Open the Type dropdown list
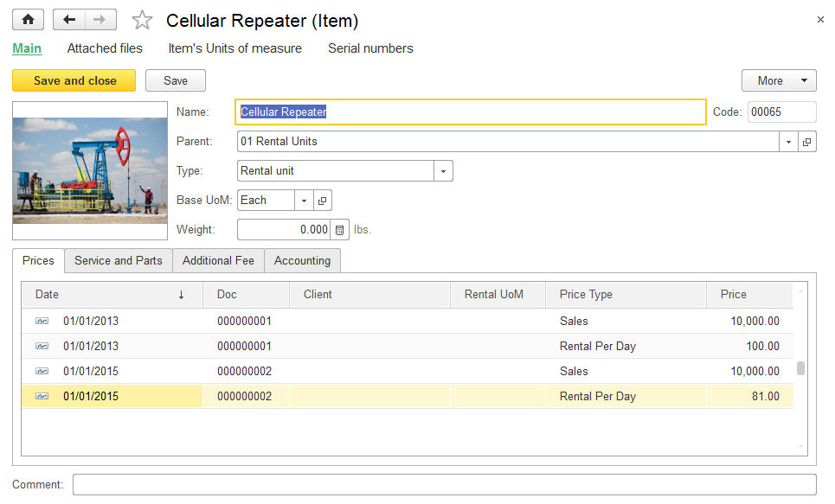Viewport: 835px width, 504px height. 443,171
